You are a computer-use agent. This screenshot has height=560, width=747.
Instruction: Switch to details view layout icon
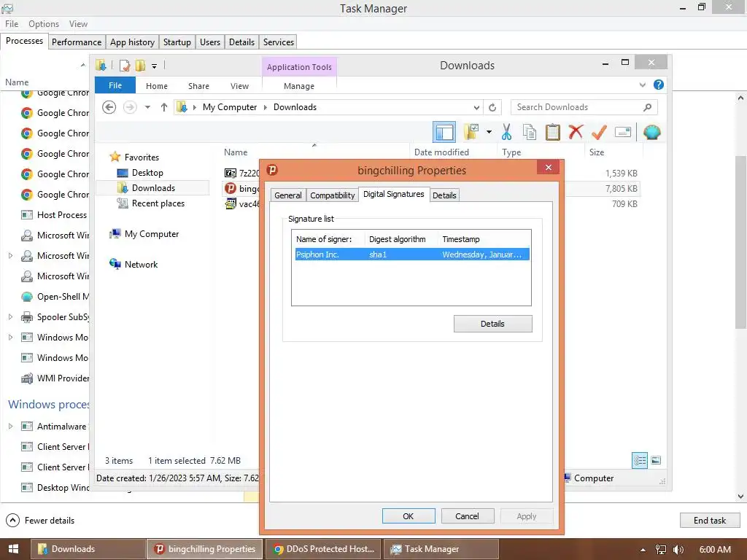639,460
